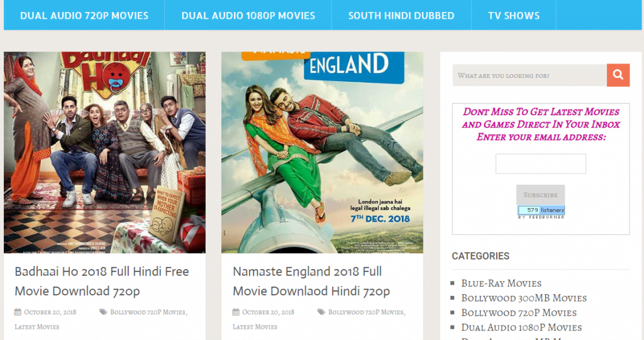644x340 pixels.
Task: Click the orange search magnifier icon
Action: click(x=618, y=75)
